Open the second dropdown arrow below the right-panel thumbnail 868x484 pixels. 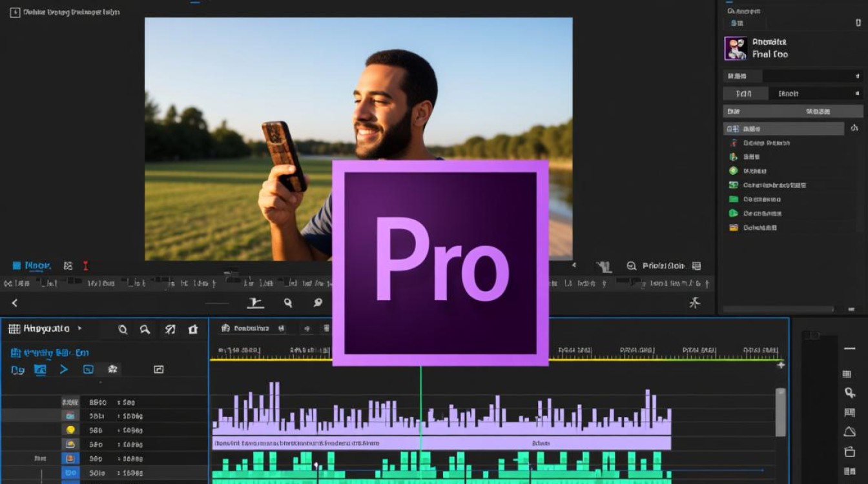click(x=858, y=94)
